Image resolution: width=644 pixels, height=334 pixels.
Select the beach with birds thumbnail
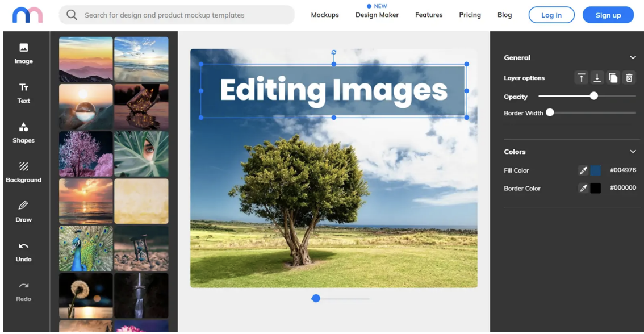click(x=141, y=60)
